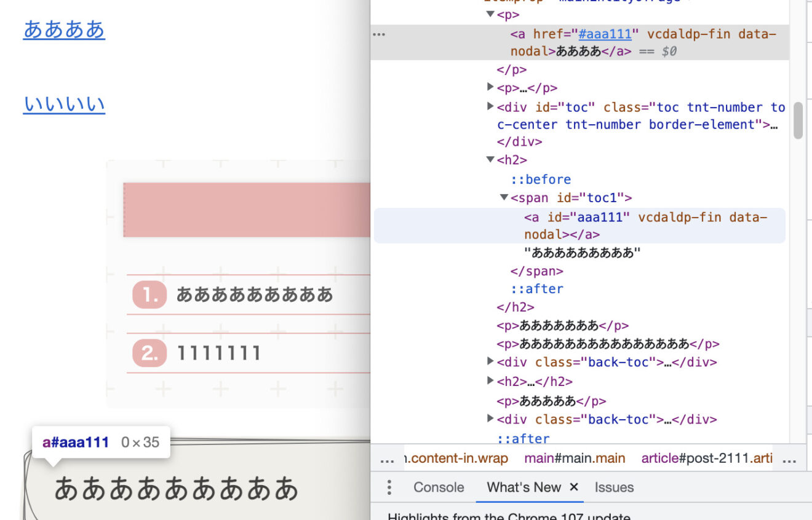Expand the div id="toc" node
Viewport: 812px width, 520px height.
pos(489,107)
